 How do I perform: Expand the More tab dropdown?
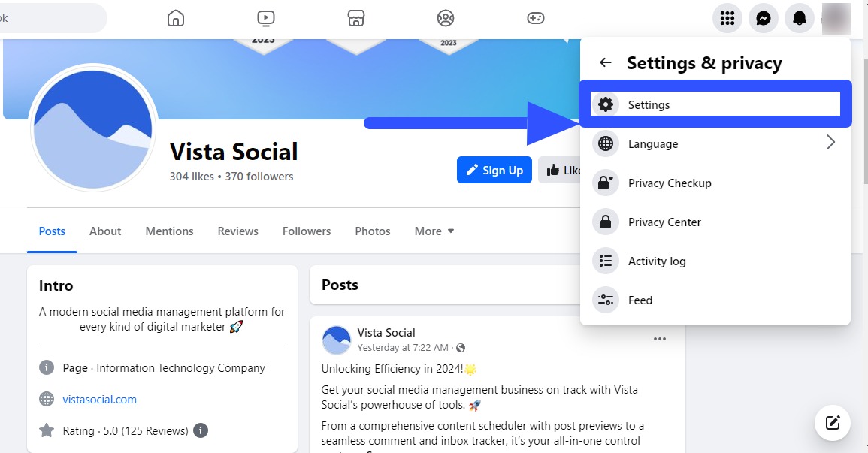[x=434, y=231]
